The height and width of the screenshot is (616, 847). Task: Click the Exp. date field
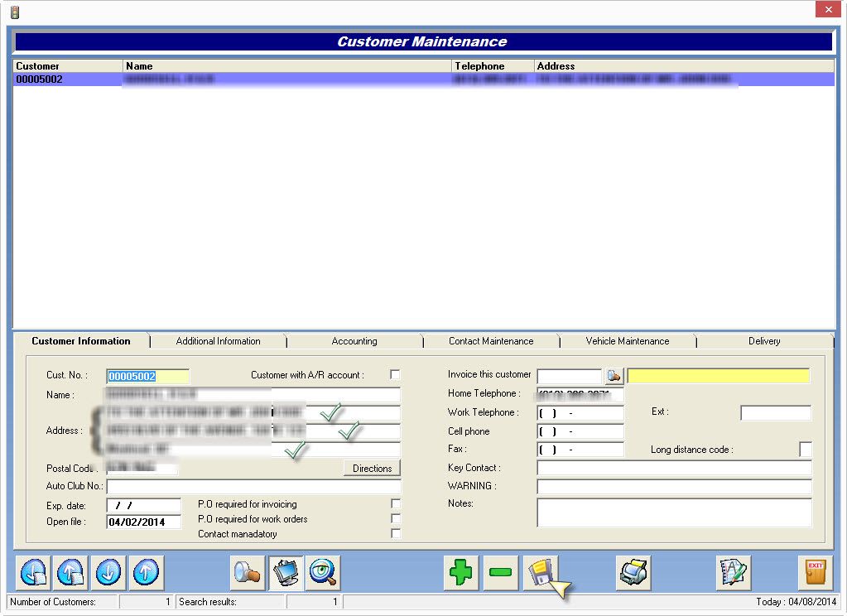tap(144, 506)
